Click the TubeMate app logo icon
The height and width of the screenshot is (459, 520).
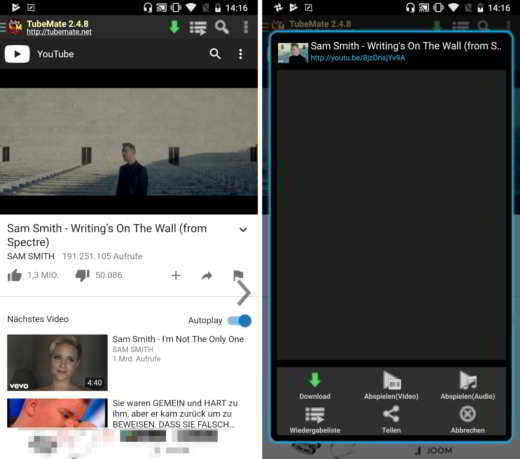pyautogui.click(x=15, y=27)
